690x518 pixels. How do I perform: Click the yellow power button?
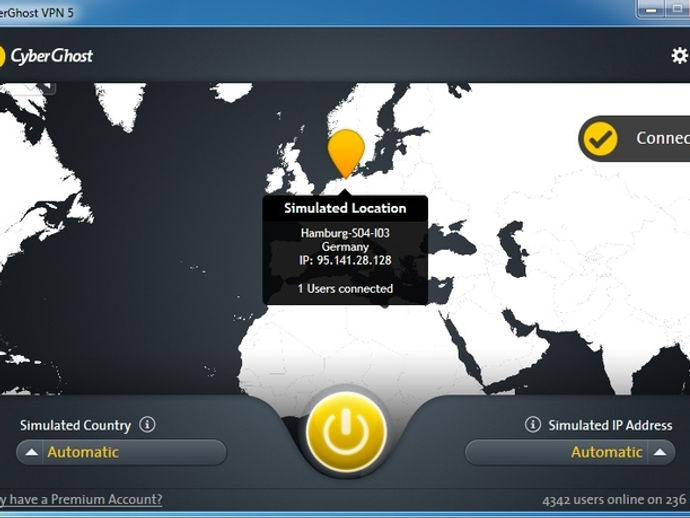point(346,432)
